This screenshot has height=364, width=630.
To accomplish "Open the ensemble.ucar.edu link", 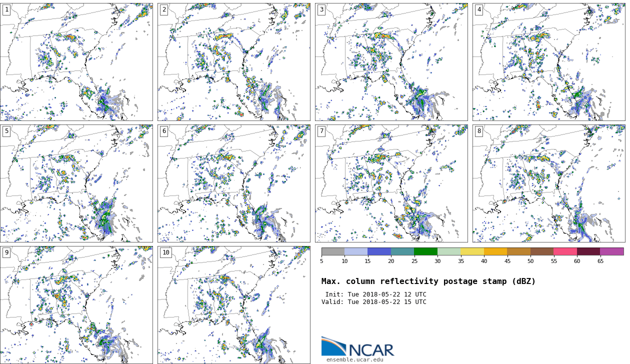I will pos(354,359).
